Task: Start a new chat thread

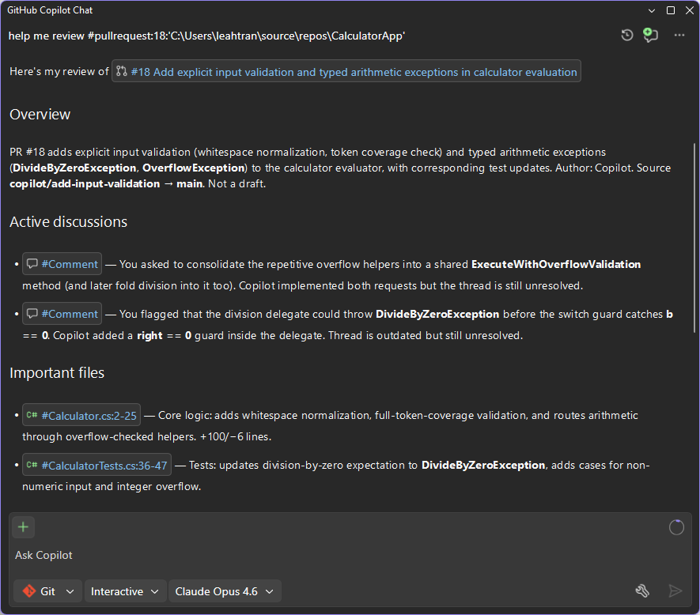Action: (650, 36)
